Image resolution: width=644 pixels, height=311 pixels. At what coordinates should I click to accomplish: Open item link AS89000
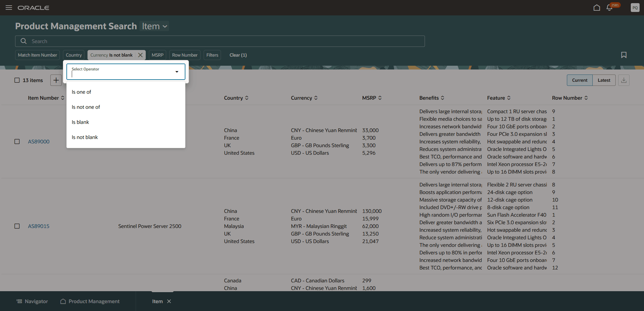tap(39, 142)
